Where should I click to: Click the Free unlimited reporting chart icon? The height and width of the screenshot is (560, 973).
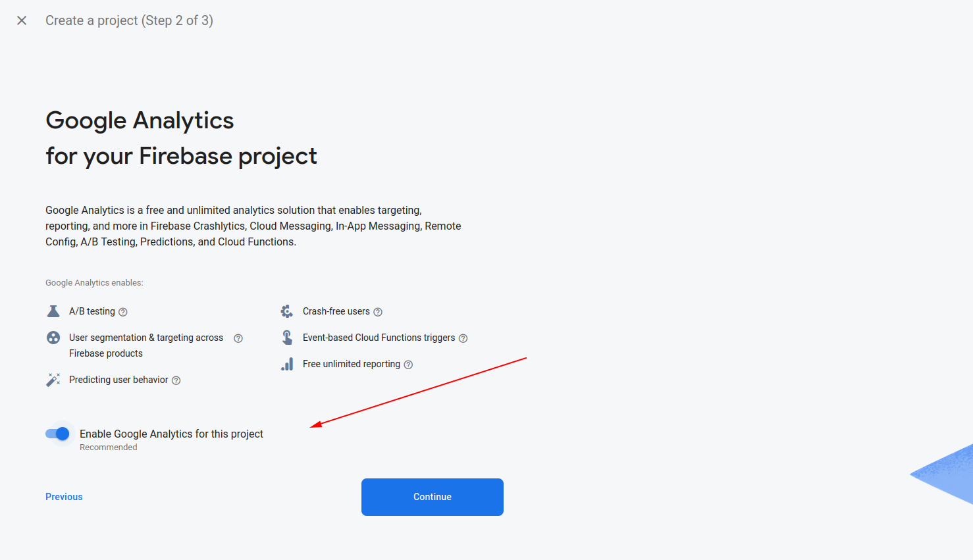pos(286,363)
